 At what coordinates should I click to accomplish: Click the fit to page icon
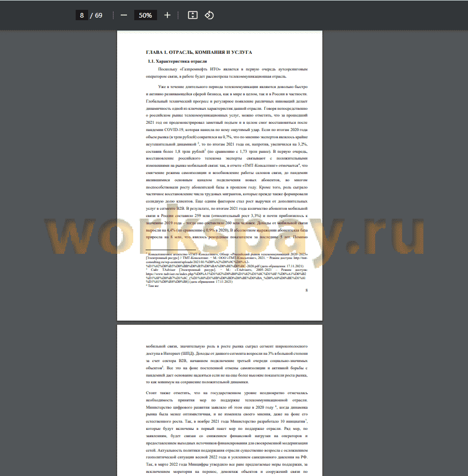coord(193,15)
